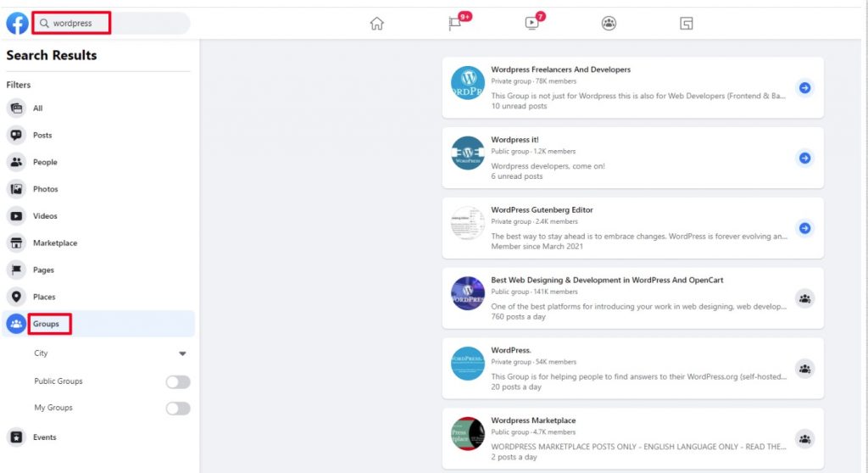This screenshot has height=473, width=868.
Task: Select the Events filter
Action: pos(44,437)
